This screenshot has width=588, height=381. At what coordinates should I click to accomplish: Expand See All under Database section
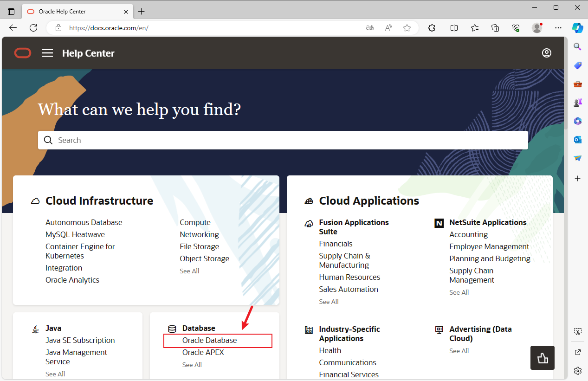click(192, 365)
